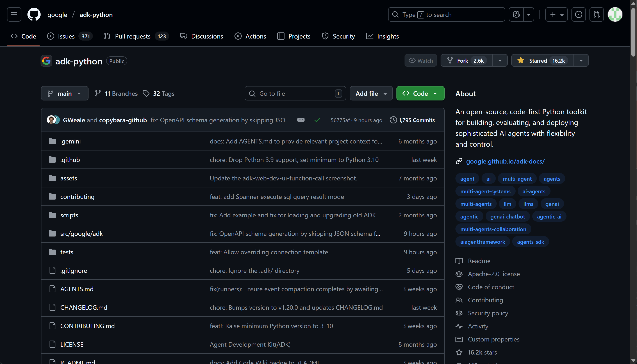Switch to the Code tab
This screenshot has width=637, height=364.
tap(23, 36)
